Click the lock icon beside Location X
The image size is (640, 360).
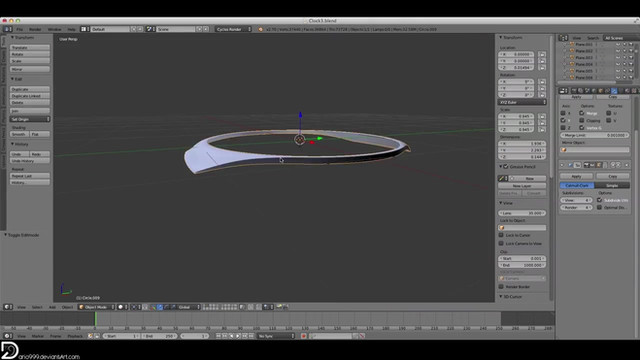click(x=542, y=54)
